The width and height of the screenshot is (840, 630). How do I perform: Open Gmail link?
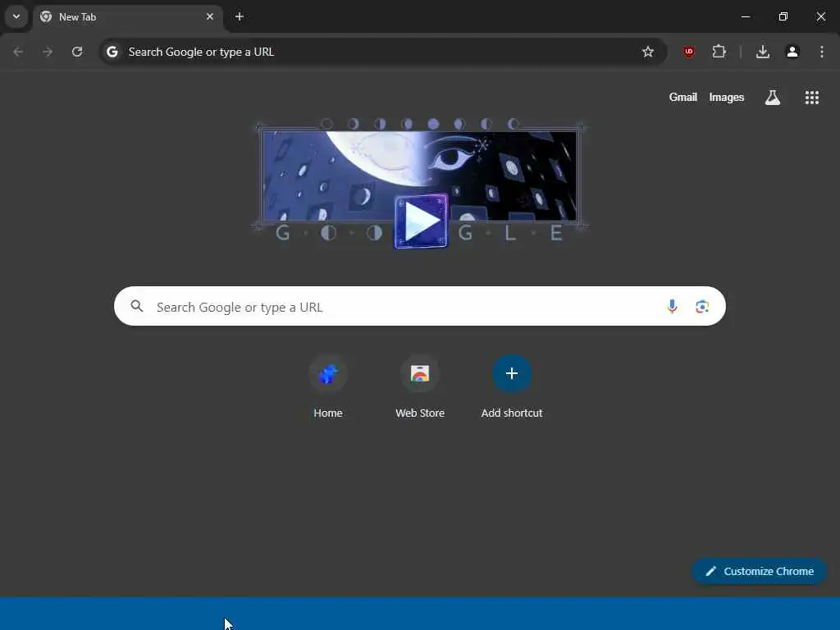coord(682,98)
